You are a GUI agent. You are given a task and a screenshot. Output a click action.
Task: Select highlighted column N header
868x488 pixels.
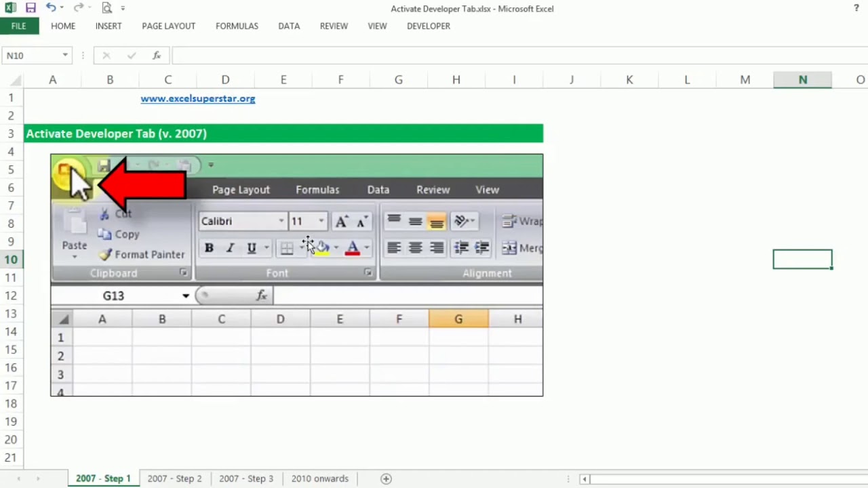point(802,80)
